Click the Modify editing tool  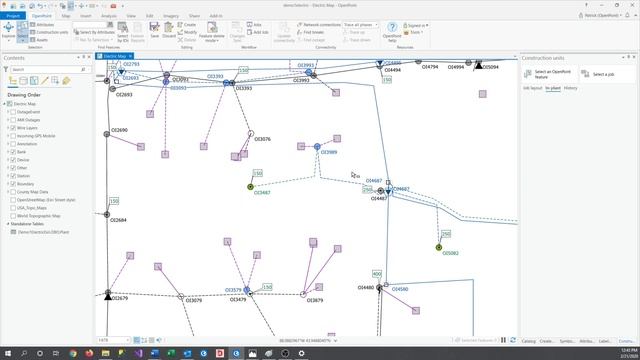click(x=187, y=32)
